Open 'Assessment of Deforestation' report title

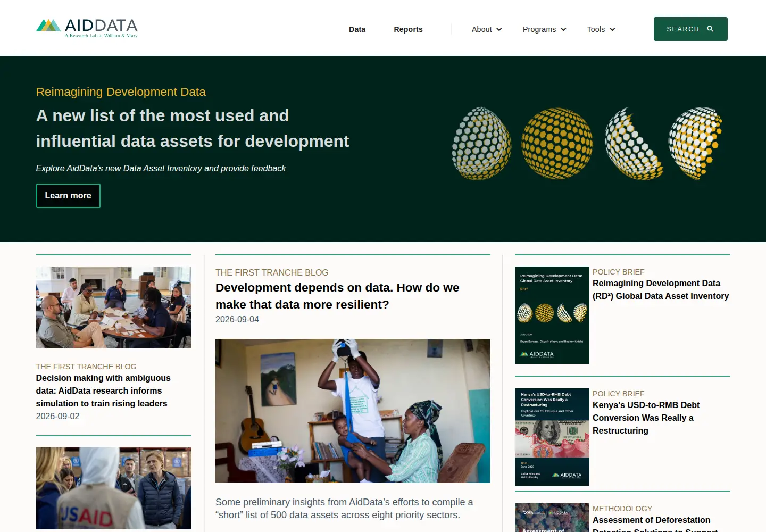pos(655,523)
